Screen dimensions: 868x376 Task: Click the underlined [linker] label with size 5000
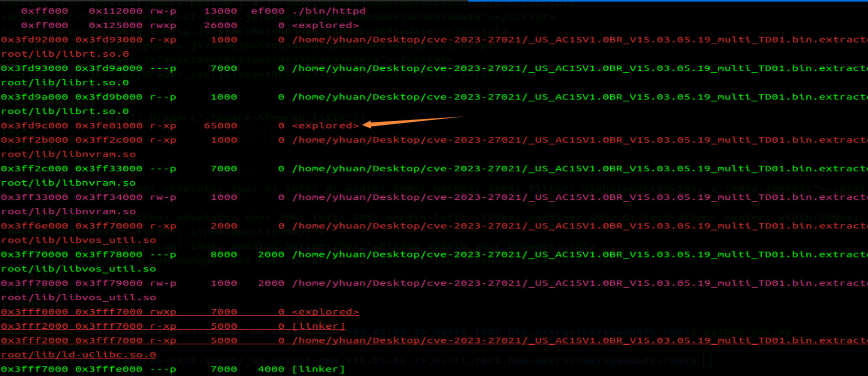coord(318,326)
